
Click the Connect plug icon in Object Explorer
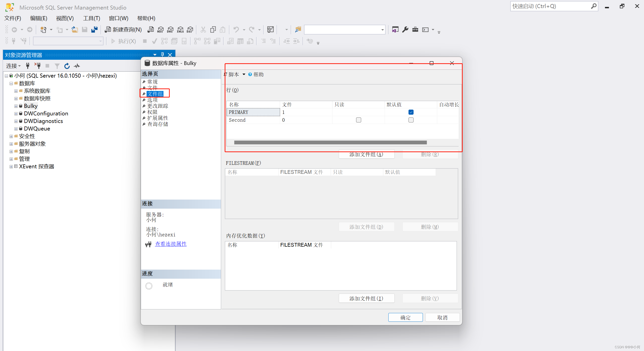pos(28,66)
